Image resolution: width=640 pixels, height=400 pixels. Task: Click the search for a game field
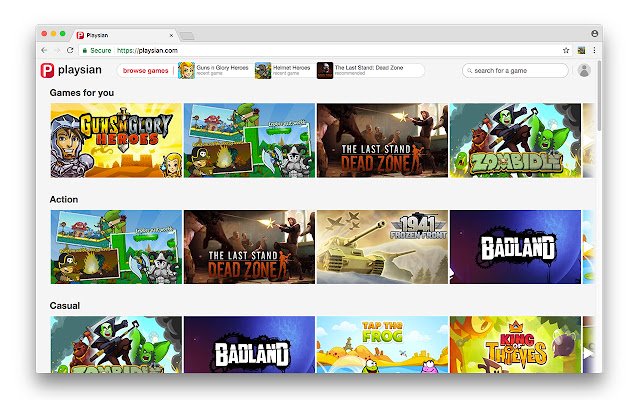(515, 71)
